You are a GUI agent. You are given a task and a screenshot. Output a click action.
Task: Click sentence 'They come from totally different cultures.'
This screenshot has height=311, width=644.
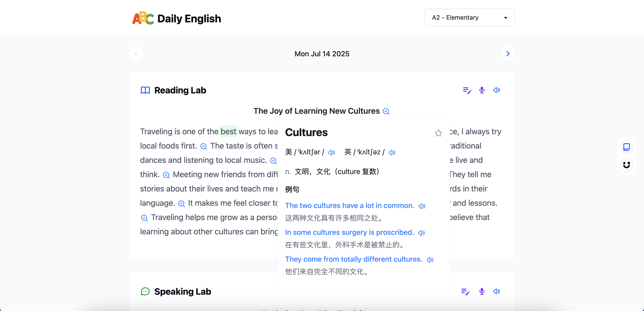point(354,259)
